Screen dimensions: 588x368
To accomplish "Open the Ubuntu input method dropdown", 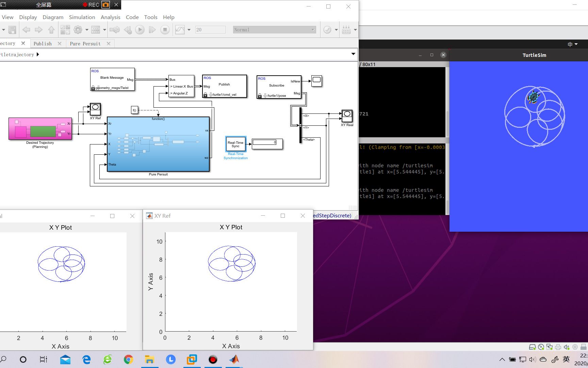I will click(x=573, y=44).
